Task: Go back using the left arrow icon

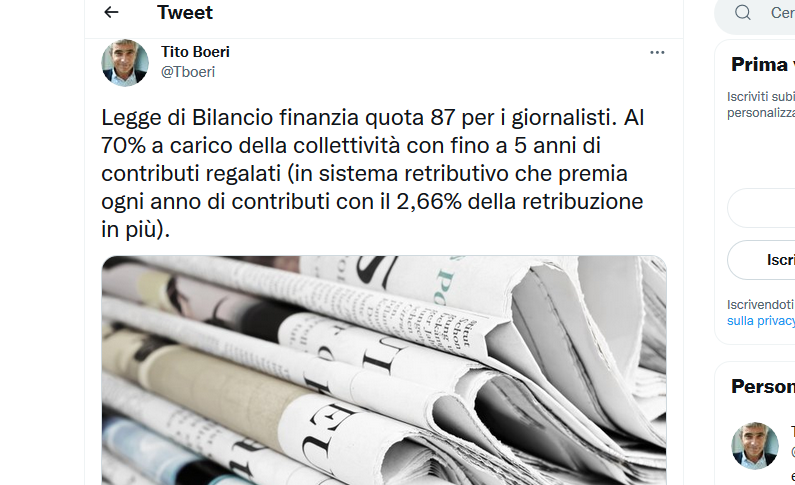Action: (x=111, y=12)
